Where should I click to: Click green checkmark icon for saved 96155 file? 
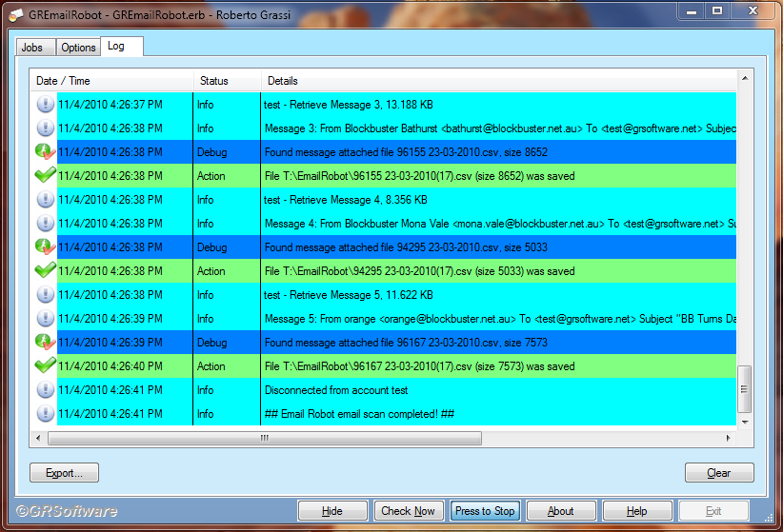[x=45, y=176]
